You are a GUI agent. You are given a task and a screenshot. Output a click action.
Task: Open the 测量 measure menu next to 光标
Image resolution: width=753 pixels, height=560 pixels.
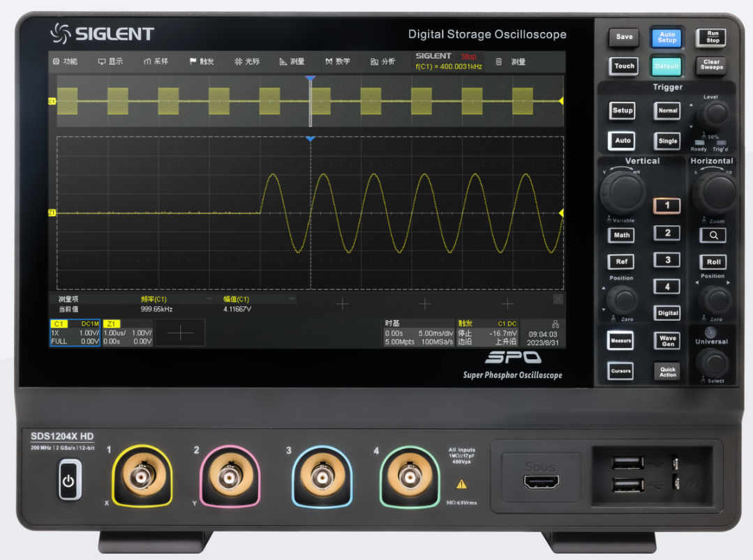[292, 61]
